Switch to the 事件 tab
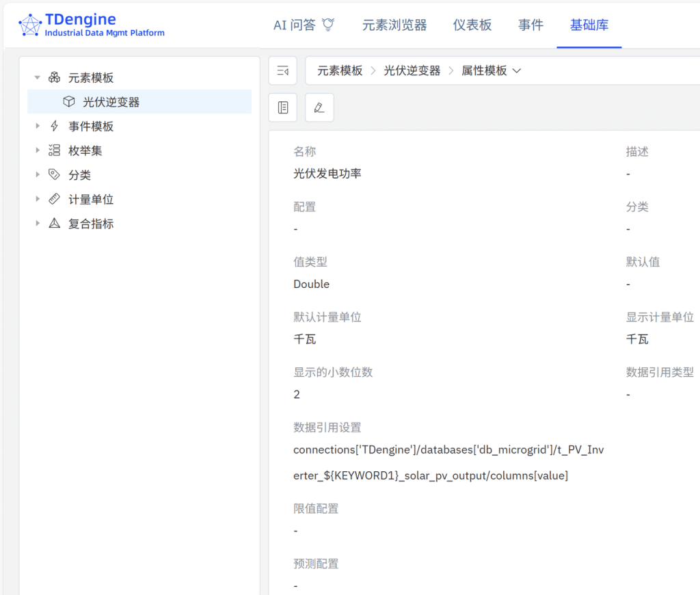The image size is (700, 595). (530, 25)
